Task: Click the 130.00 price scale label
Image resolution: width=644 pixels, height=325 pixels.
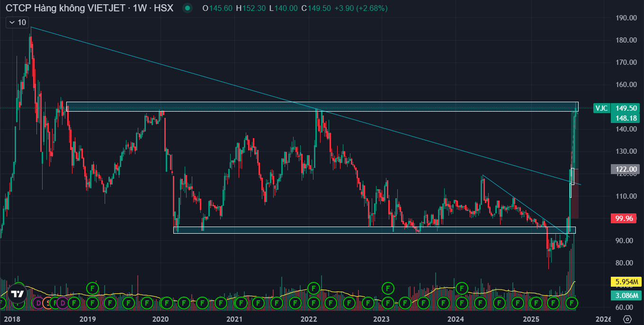Action: [626, 151]
